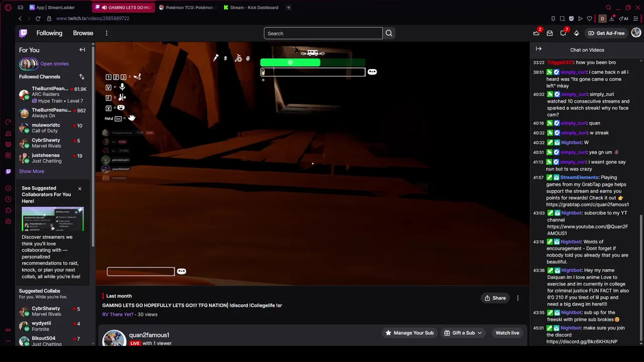Image resolution: width=644 pixels, height=362 pixels.
Task: Take a snapshot with the Opera toolbar icon
Action: coord(562,19)
